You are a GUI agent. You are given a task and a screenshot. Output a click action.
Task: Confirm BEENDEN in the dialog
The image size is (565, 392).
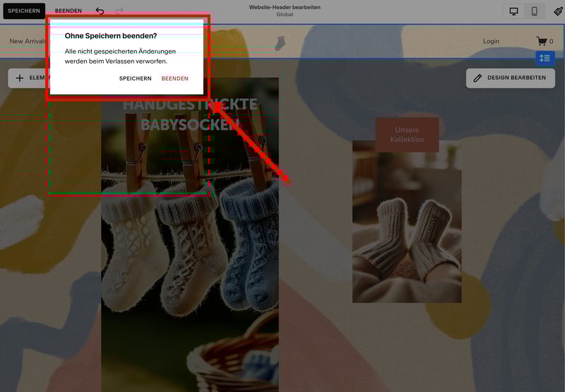pyautogui.click(x=174, y=78)
